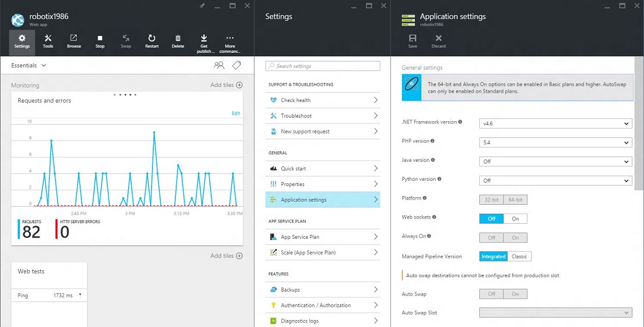This screenshot has width=644, height=327.
Task: Stop the web app
Action: click(100, 42)
